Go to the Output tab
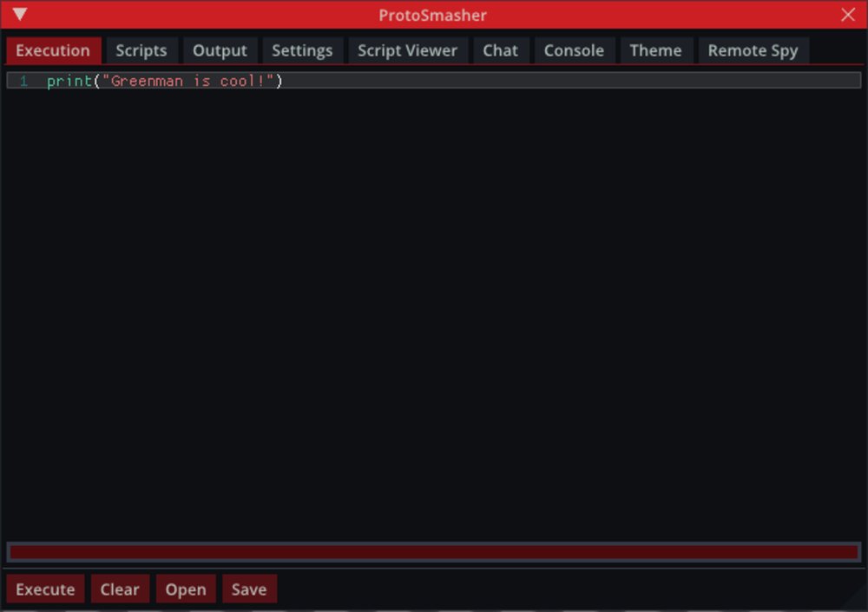This screenshot has height=612, width=868. click(x=220, y=50)
